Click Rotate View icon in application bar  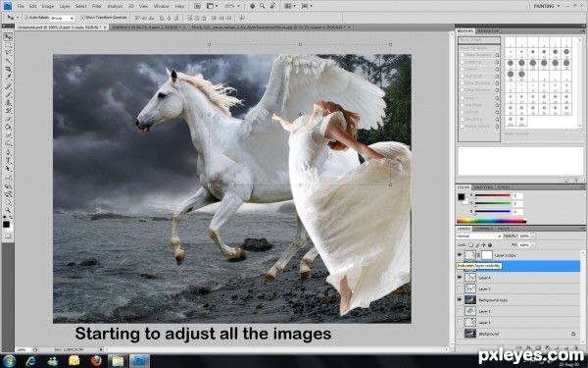[x=273, y=6]
